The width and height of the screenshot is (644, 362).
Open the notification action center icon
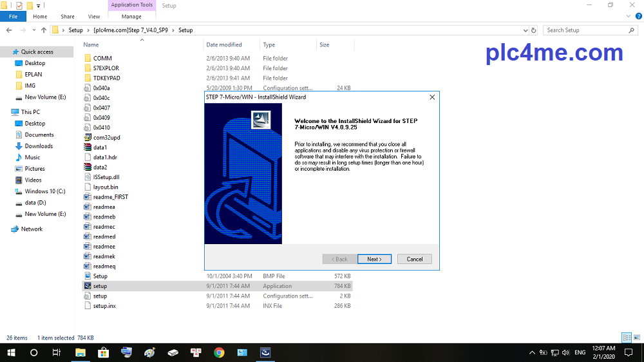629,352
